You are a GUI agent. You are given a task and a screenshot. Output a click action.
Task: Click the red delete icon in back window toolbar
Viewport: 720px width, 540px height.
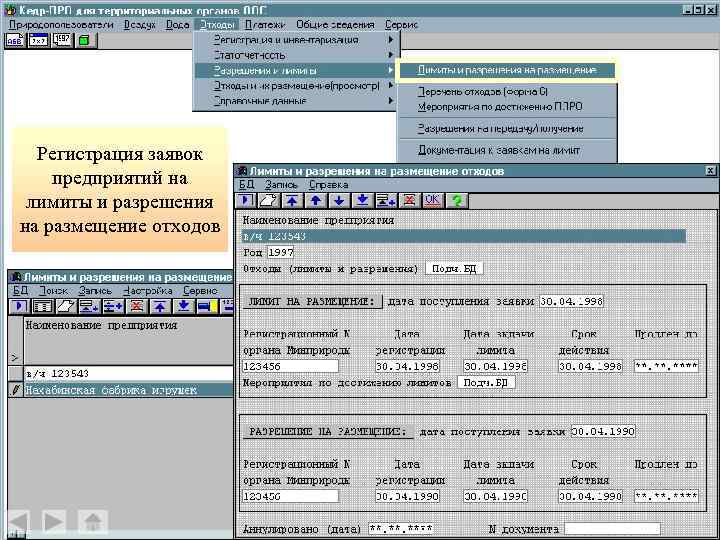coord(136,306)
